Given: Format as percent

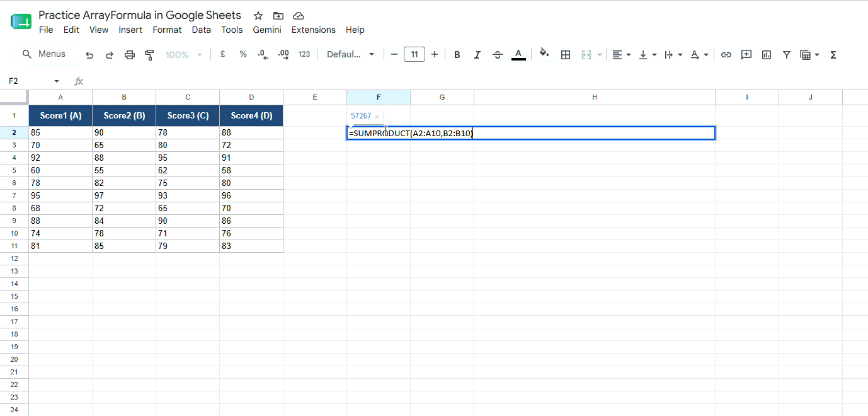Looking at the screenshot, I should [x=243, y=55].
